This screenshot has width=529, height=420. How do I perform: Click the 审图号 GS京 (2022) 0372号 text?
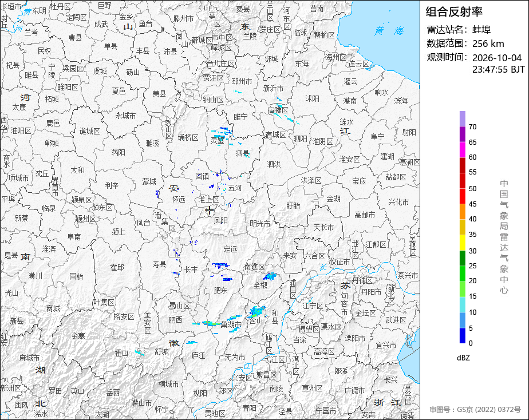(x=475, y=410)
